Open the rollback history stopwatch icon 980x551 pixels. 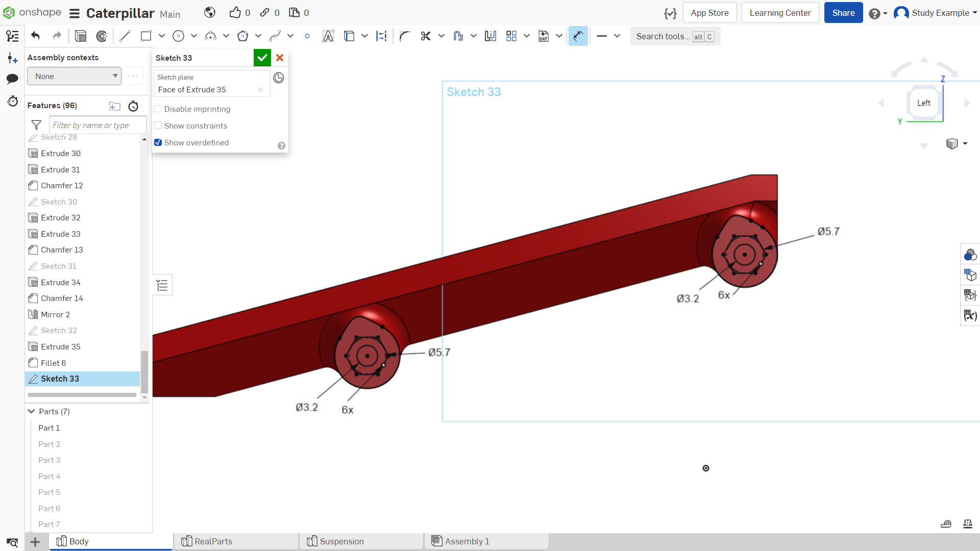click(133, 106)
